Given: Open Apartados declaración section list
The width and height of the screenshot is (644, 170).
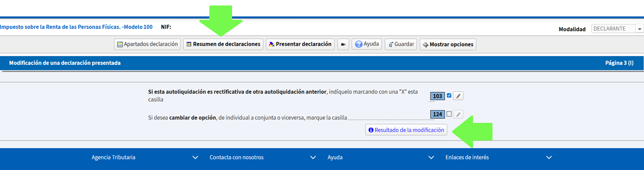Looking at the screenshot, I should [147, 44].
